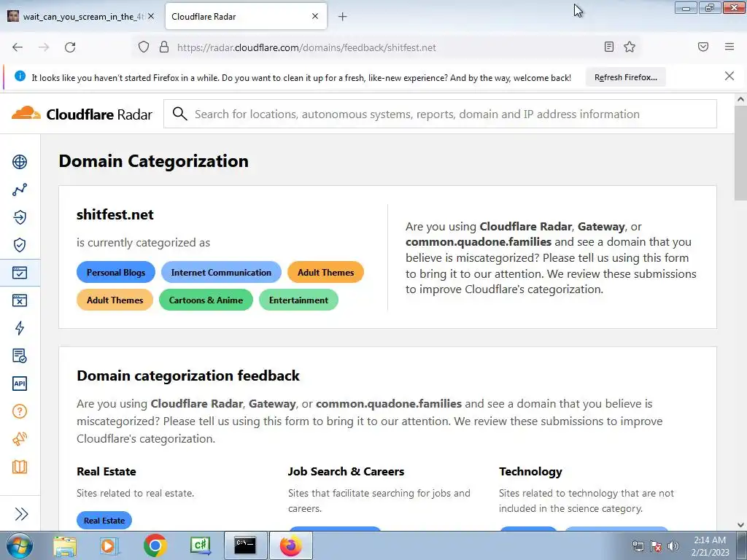The width and height of the screenshot is (747, 560).
Task: Select the Real Estate feedback tag
Action: coord(104,521)
